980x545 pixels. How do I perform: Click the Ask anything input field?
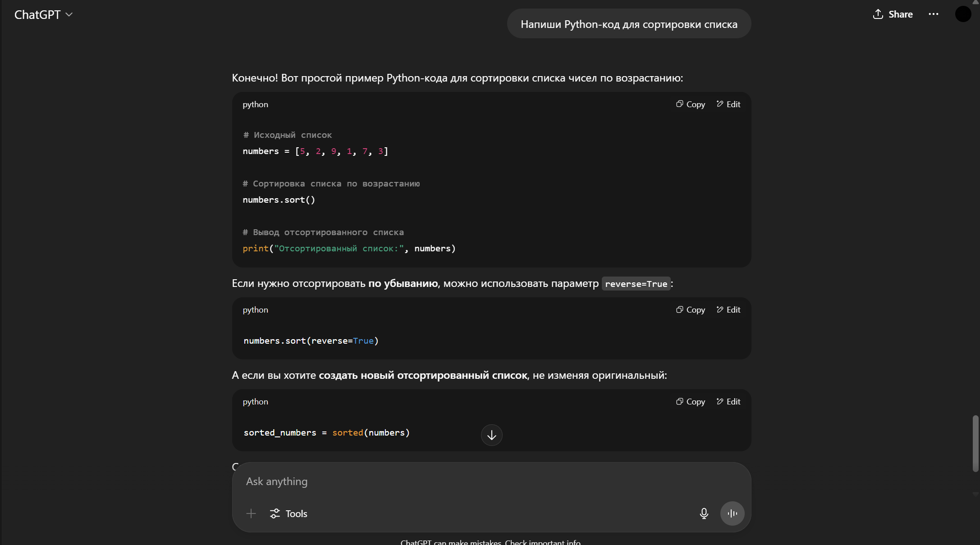coord(451,481)
